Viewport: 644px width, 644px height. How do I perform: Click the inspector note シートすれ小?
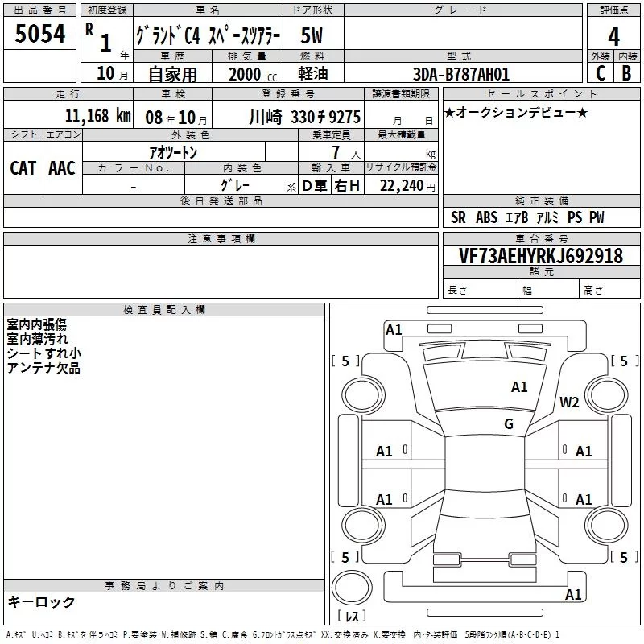[x=44, y=353]
